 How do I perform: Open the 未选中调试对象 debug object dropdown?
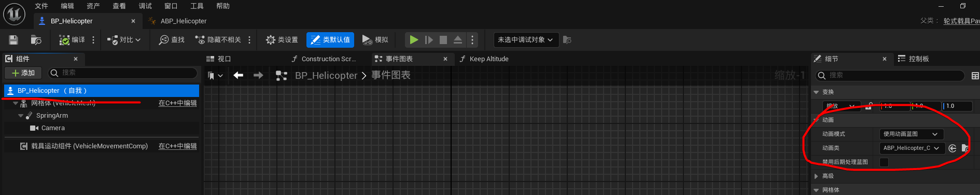pos(526,40)
